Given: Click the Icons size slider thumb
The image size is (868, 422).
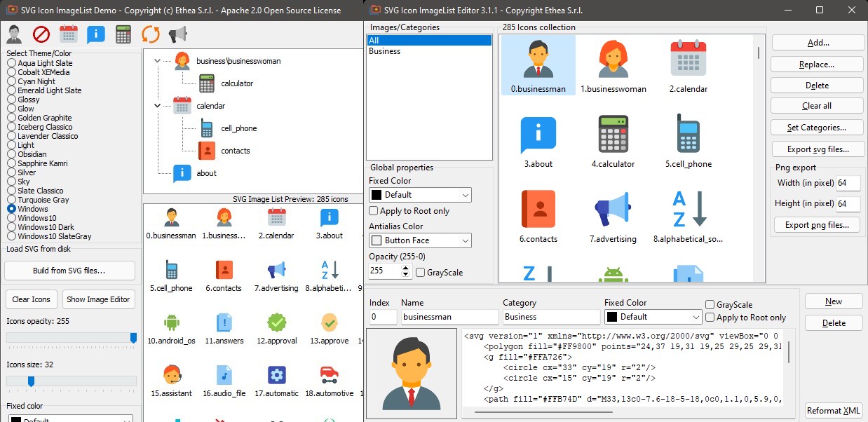Looking at the screenshot, I should [31, 381].
